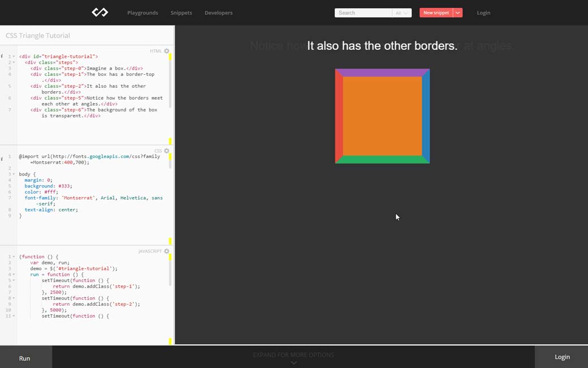
Task: Open CSS panel settings gear
Action: click(x=167, y=151)
